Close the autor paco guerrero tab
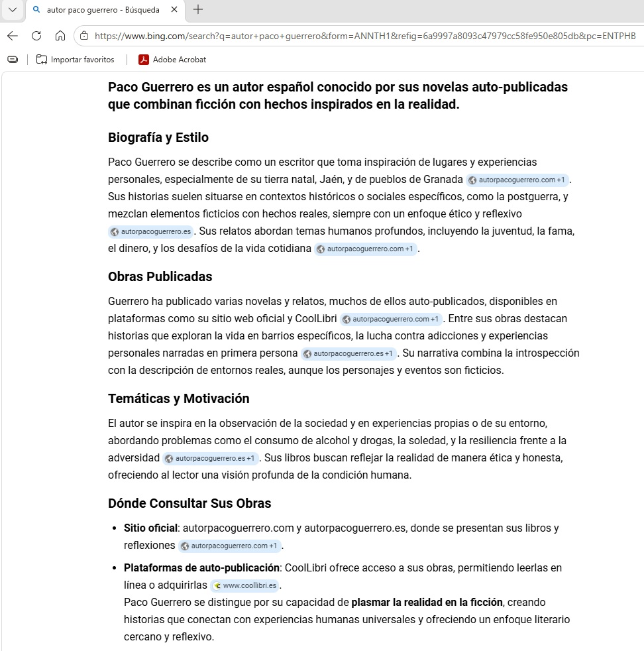 pos(174,9)
